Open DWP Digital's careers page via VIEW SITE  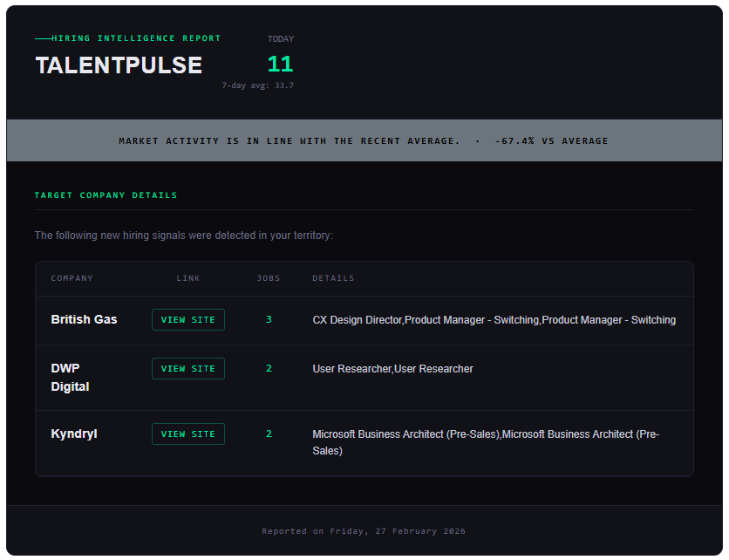(187, 368)
